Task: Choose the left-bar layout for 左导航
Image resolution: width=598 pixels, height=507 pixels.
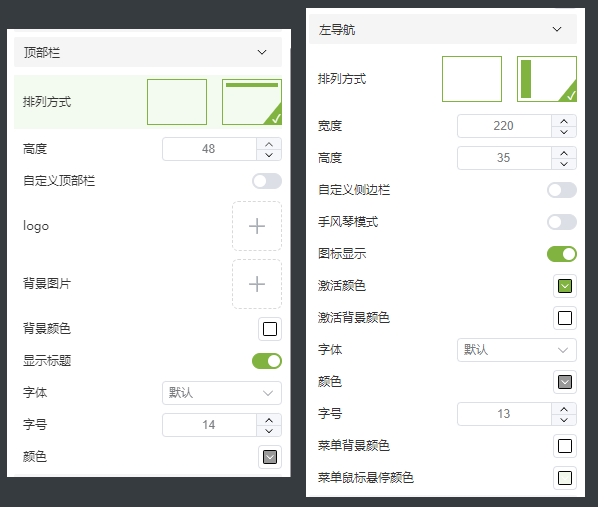Action: (547, 79)
